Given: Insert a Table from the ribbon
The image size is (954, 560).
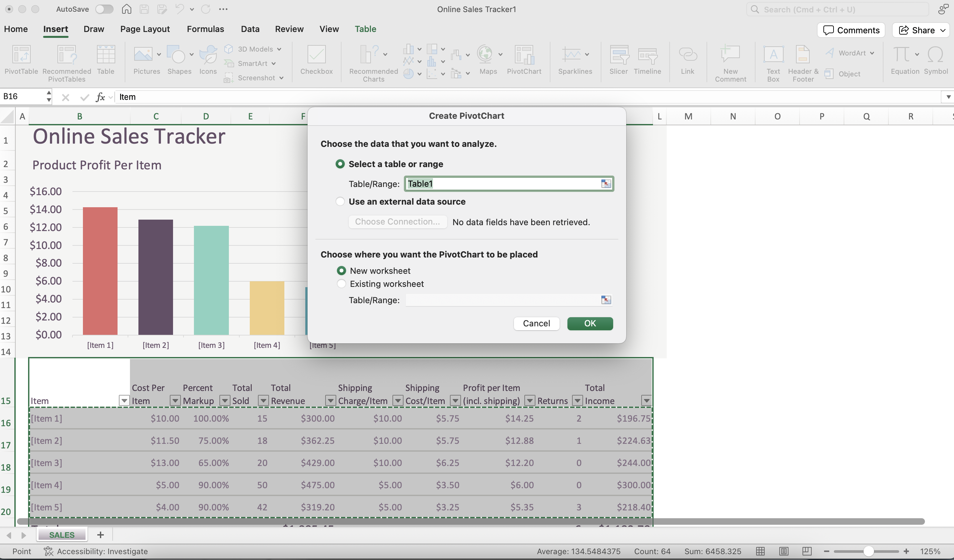Looking at the screenshot, I should click(106, 60).
